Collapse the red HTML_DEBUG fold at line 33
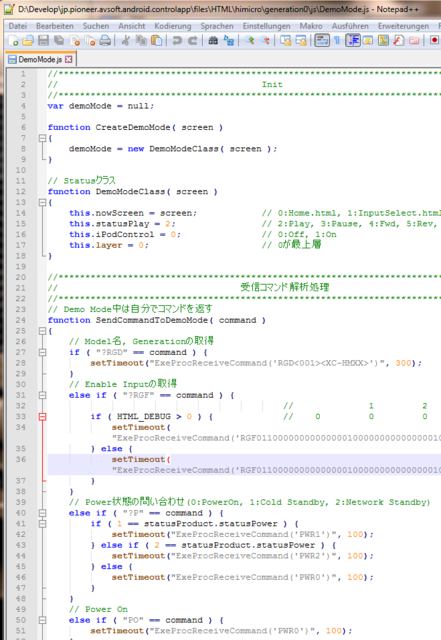The image size is (441, 640). (42, 417)
